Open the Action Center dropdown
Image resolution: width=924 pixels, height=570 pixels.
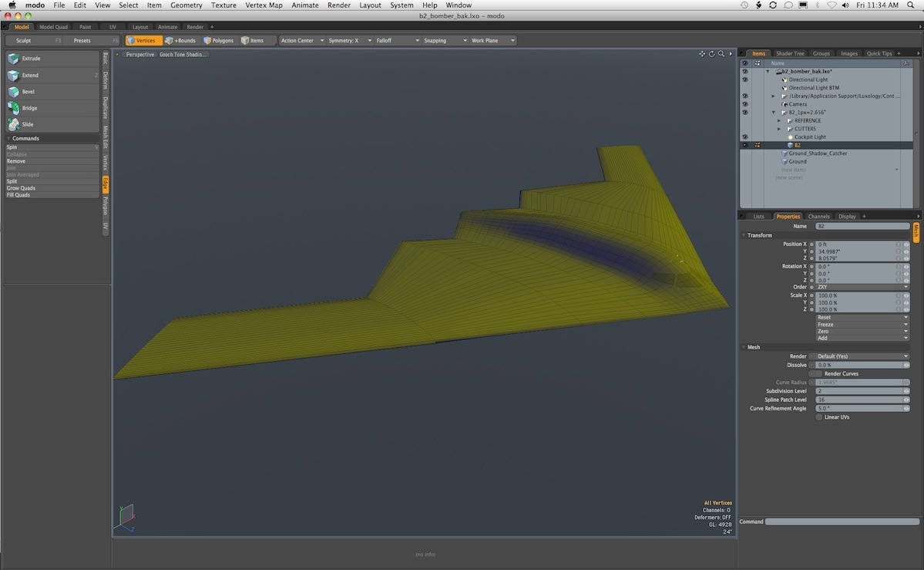coord(301,41)
